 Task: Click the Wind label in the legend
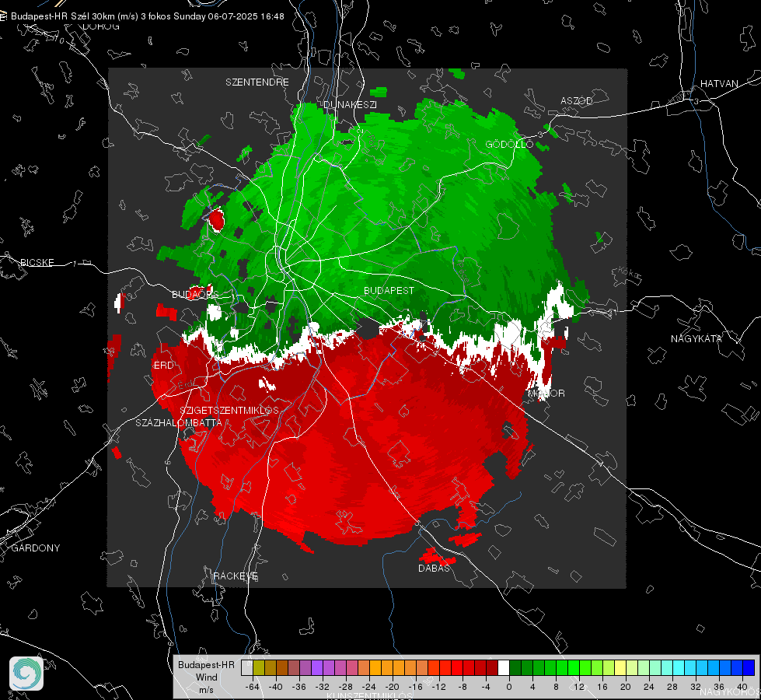pyautogui.click(x=206, y=677)
